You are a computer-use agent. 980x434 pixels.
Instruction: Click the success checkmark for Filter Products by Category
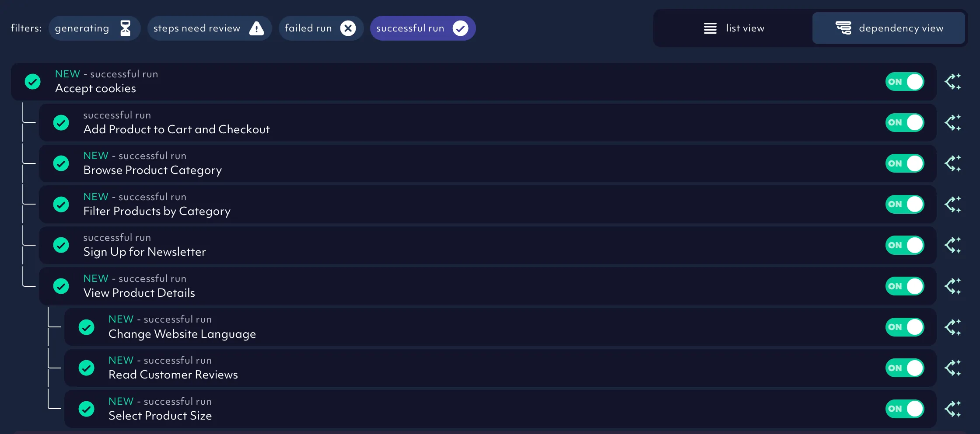pyautogui.click(x=61, y=205)
